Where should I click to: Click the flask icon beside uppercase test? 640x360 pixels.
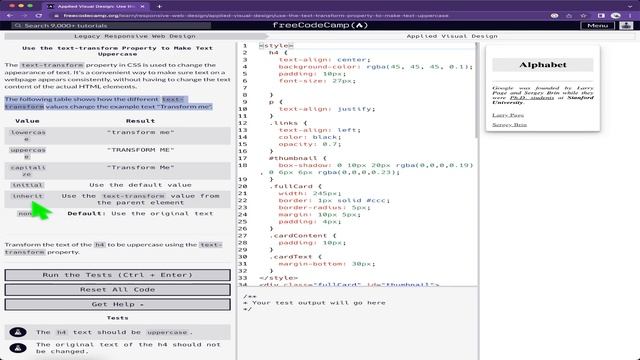coord(18,332)
